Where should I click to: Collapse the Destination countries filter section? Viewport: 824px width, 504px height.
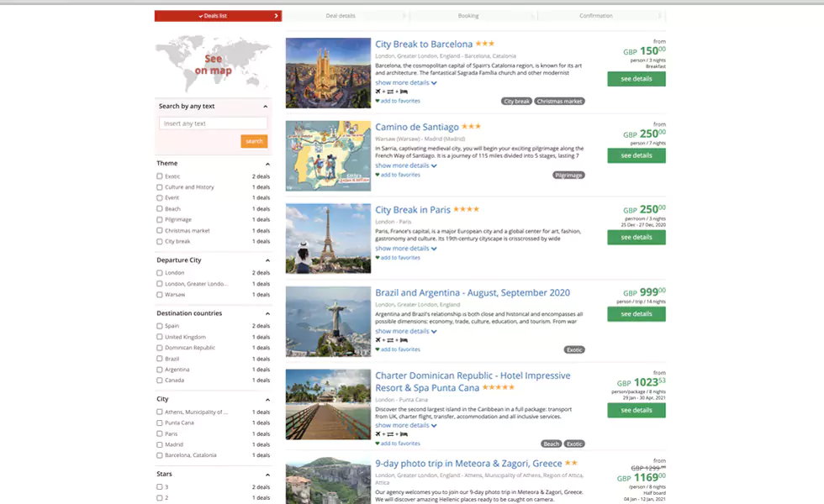click(x=267, y=313)
